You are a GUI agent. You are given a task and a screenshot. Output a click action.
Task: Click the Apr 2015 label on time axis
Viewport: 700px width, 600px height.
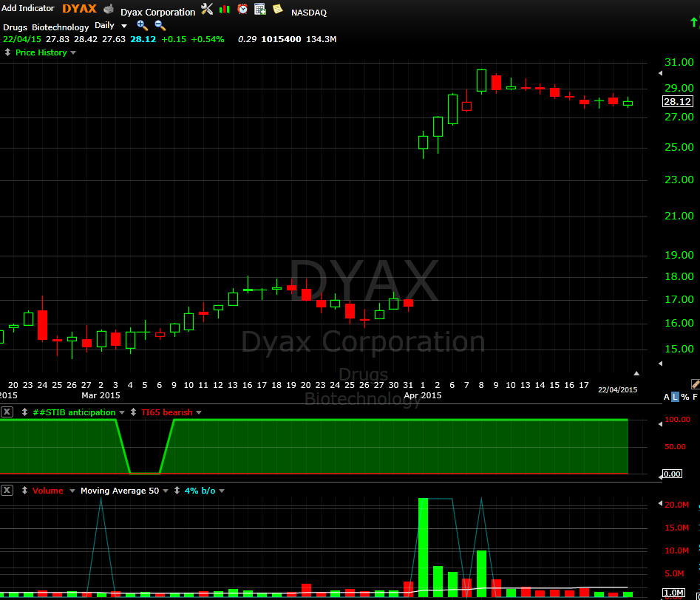click(x=422, y=395)
